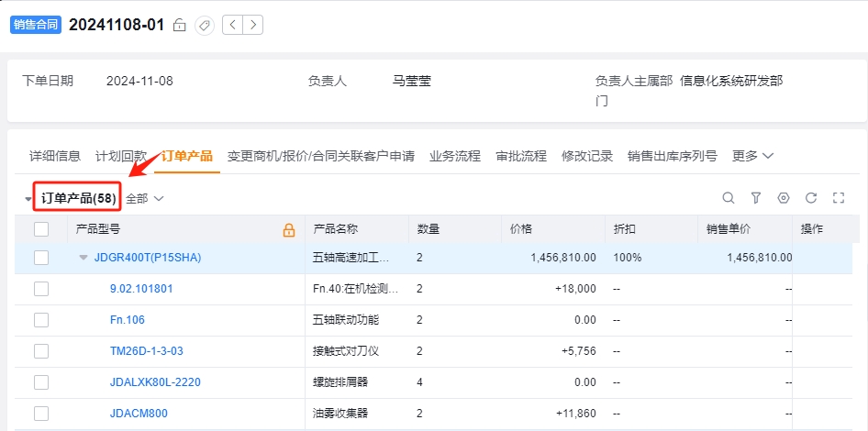This screenshot has width=868, height=431.
Task: Open product link TM26D-1-3-03
Action: click(147, 351)
